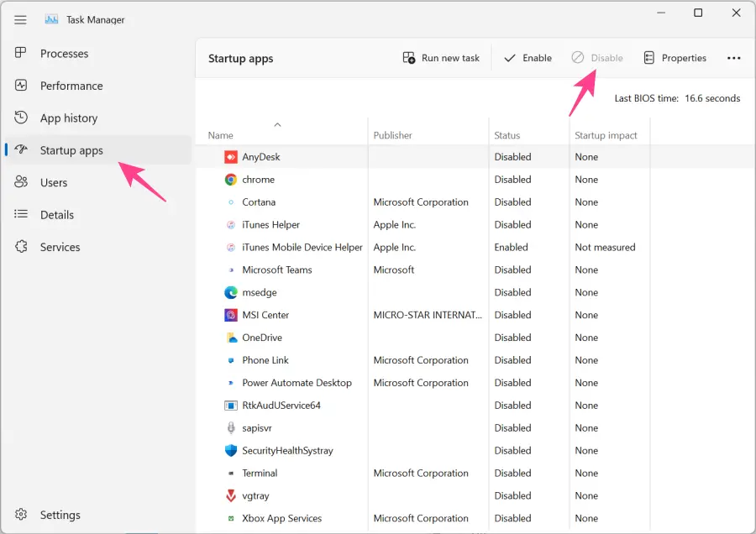Maximize the Task Manager window
The image size is (756, 534).
coord(698,13)
